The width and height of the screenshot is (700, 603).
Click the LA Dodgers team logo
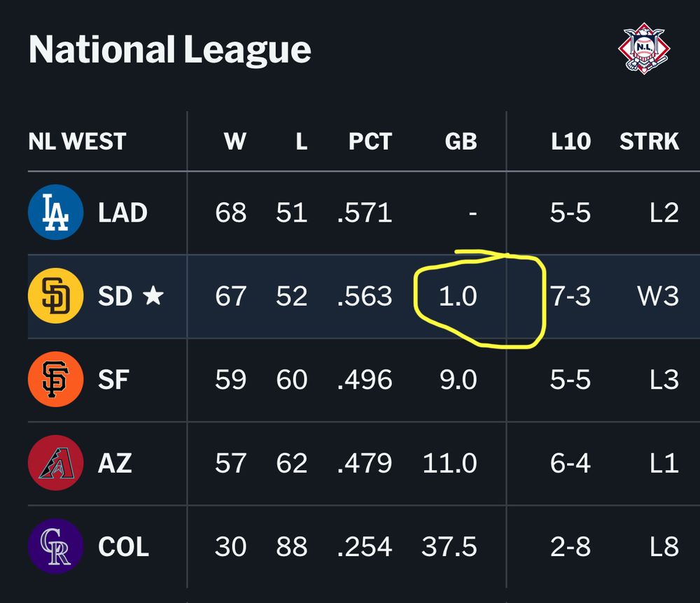pyautogui.click(x=55, y=212)
